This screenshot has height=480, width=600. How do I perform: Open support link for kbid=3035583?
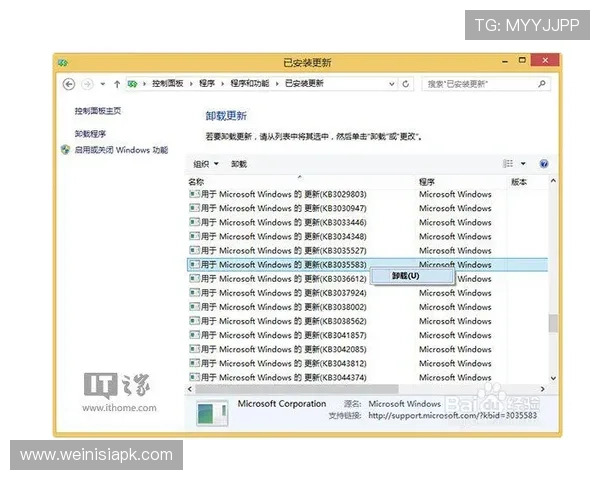pos(453,416)
